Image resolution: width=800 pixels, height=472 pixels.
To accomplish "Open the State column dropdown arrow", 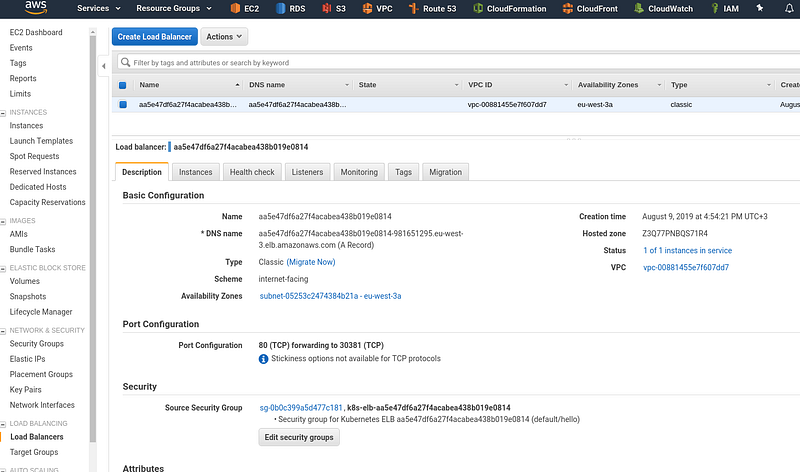I will 457,85.
